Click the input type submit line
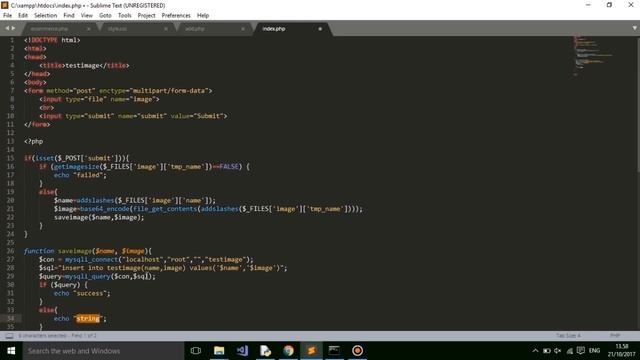Screen dimensions: 640x360 click(x=133, y=116)
